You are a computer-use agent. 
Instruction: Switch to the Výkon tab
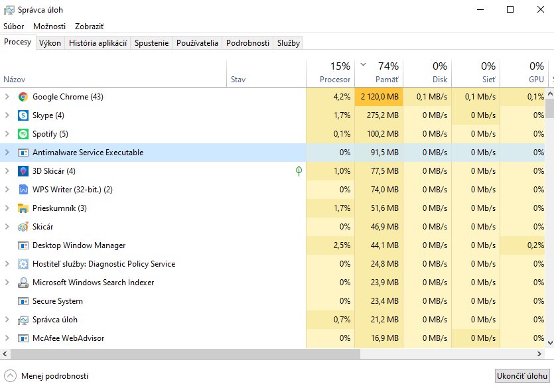(50, 43)
